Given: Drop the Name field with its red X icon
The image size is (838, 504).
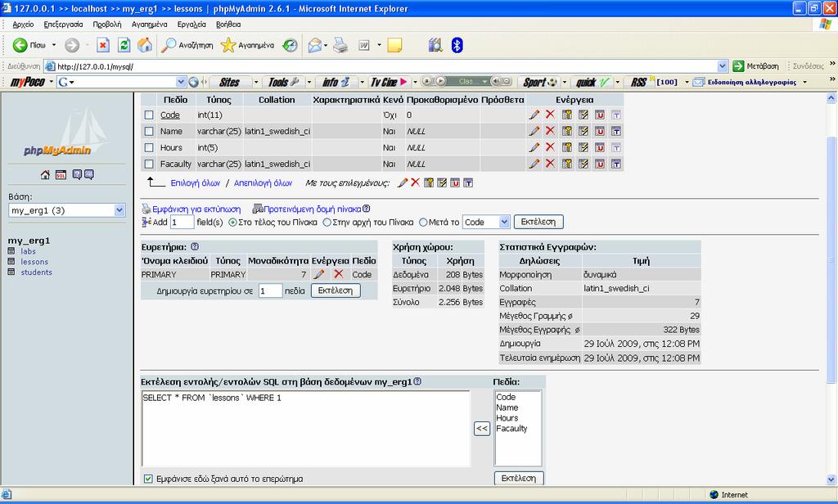Looking at the screenshot, I should click(x=550, y=131).
